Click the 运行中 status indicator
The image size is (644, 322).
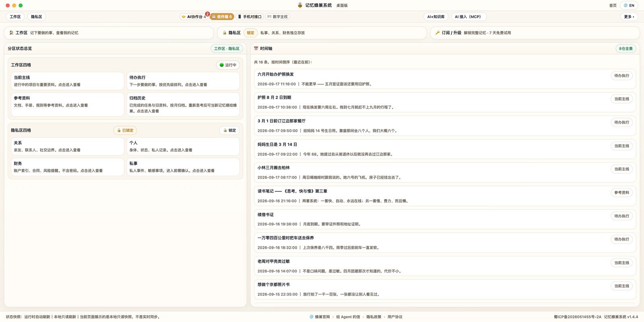pos(228,65)
